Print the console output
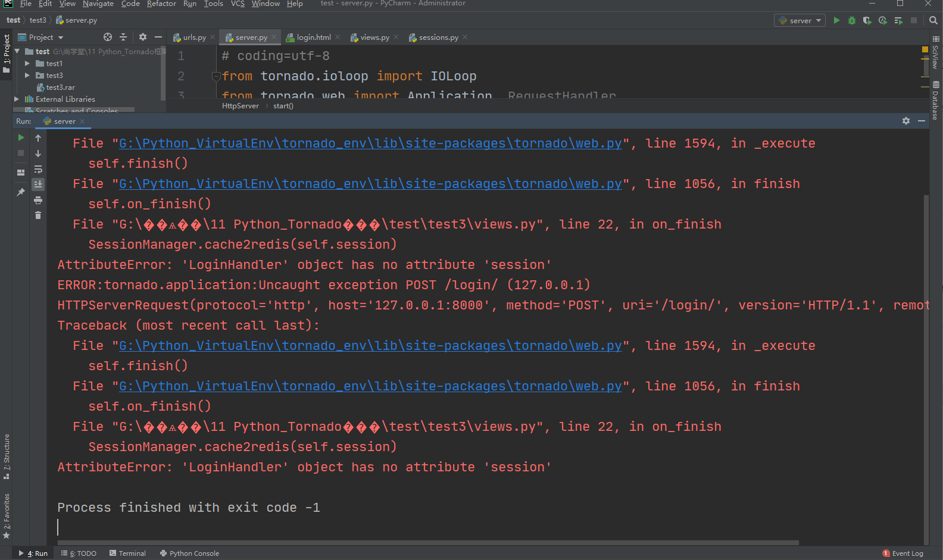 click(38, 200)
